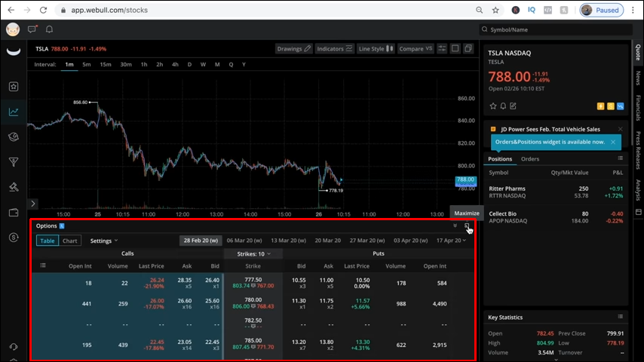This screenshot has height=362, width=644.
Task: Select the 30m chart interval
Action: [x=126, y=65]
